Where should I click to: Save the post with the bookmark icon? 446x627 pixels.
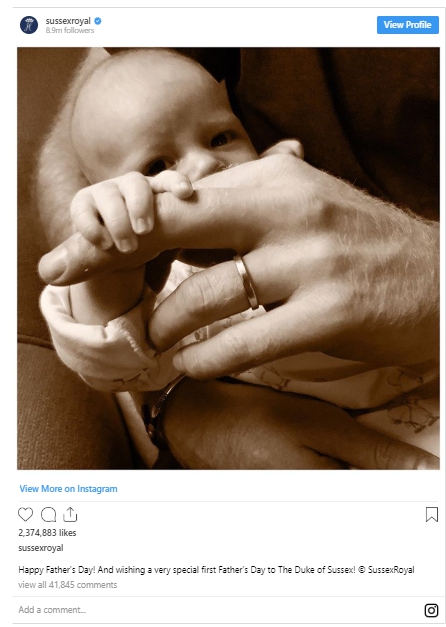point(432,515)
